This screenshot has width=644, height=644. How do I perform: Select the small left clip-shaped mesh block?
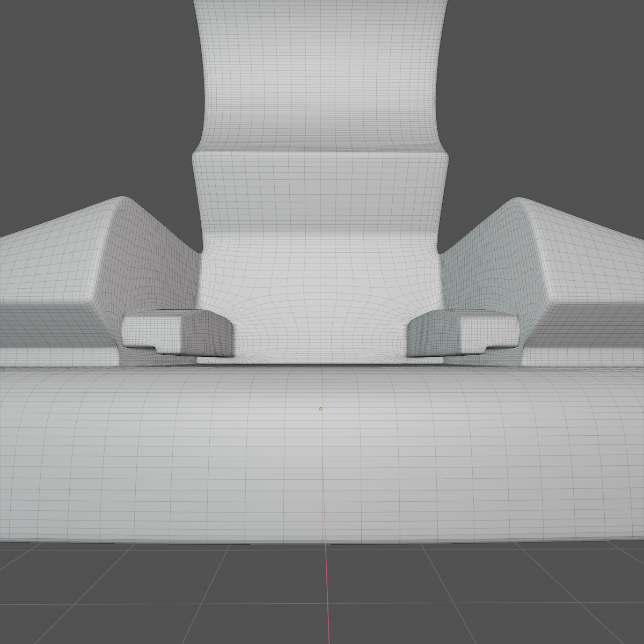point(179,333)
